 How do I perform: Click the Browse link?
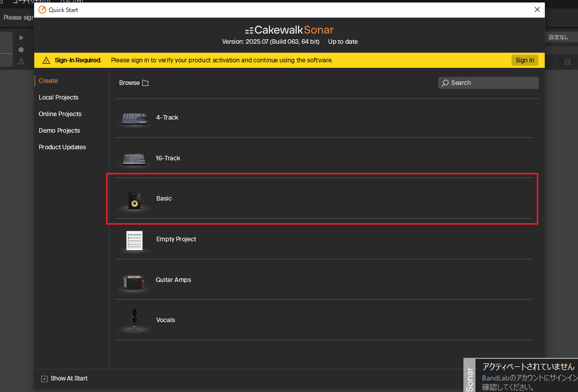(x=129, y=83)
